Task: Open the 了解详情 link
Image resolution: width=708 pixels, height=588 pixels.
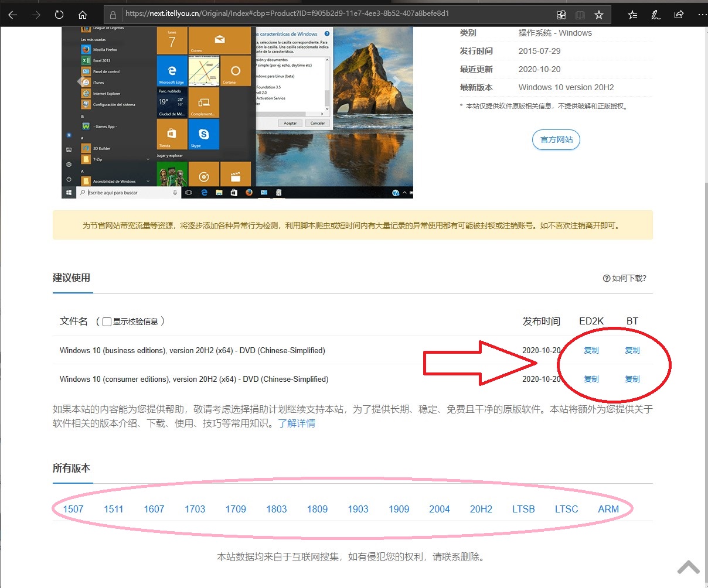Action: pos(297,423)
